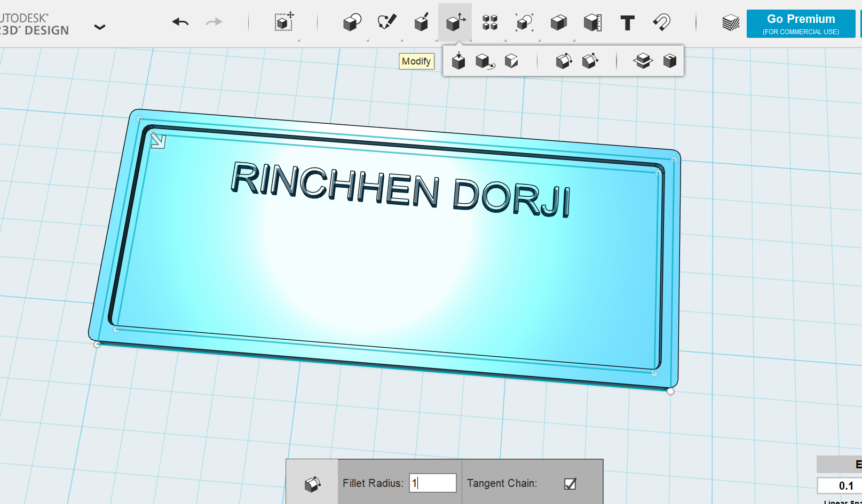This screenshot has width=862, height=504.
Task: Open the Combine tool menu
Action: click(x=559, y=22)
